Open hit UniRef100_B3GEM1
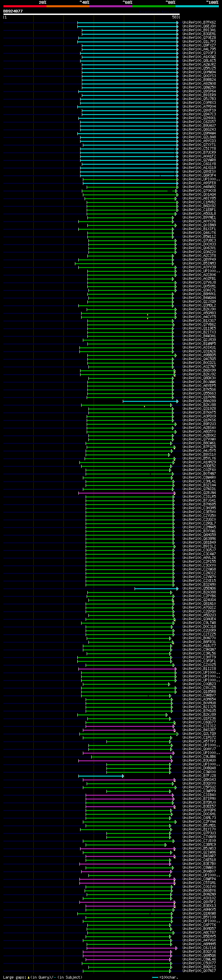 click(199, 34)
